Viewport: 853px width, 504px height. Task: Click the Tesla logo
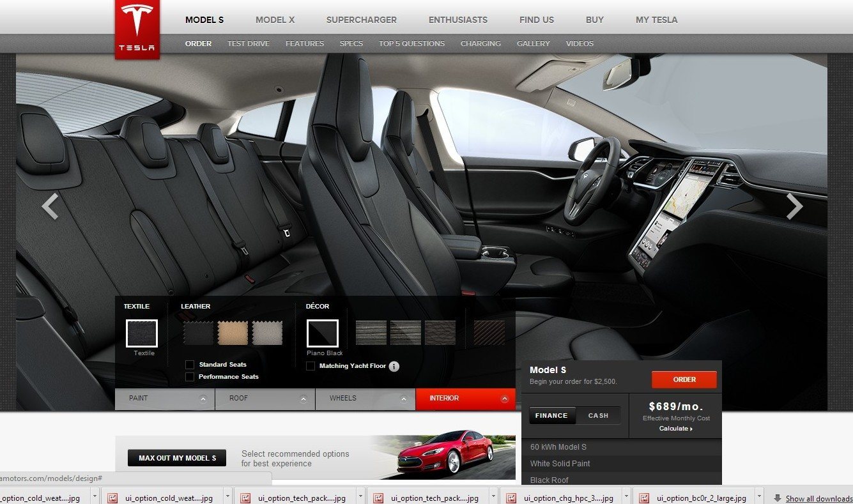(x=137, y=29)
